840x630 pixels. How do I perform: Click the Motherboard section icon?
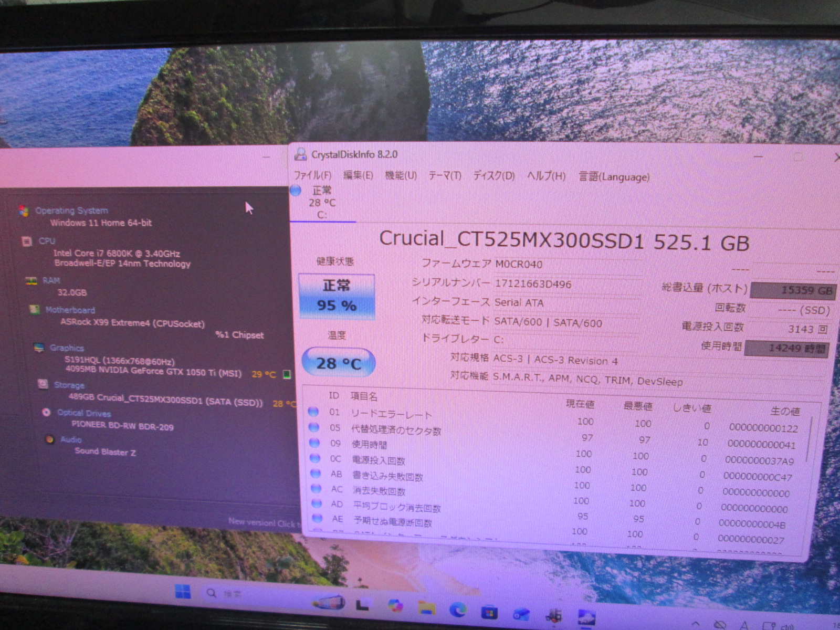click(x=35, y=310)
